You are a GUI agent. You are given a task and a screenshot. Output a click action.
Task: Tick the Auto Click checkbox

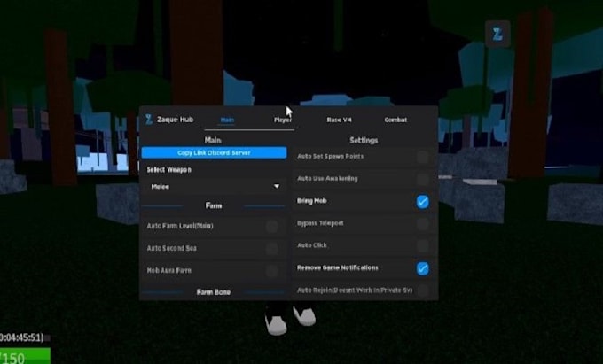click(x=422, y=245)
